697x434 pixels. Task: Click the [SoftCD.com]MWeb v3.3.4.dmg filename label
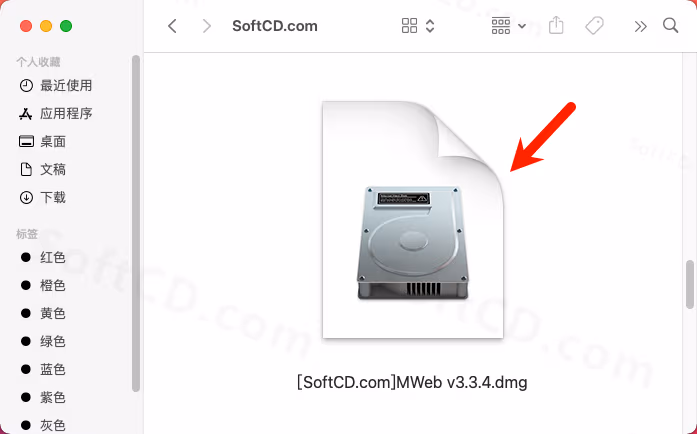click(x=412, y=382)
